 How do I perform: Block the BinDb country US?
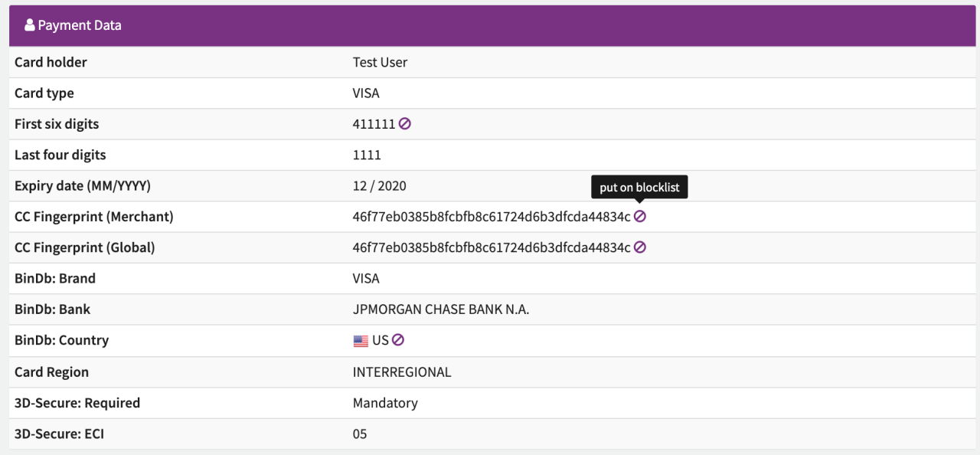click(398, 340)
